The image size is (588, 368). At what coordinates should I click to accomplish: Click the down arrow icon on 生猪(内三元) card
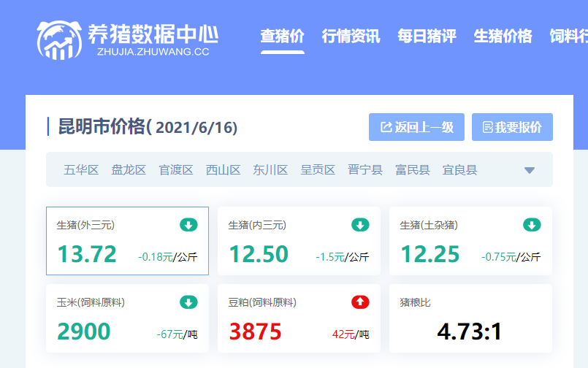[360, 225]
